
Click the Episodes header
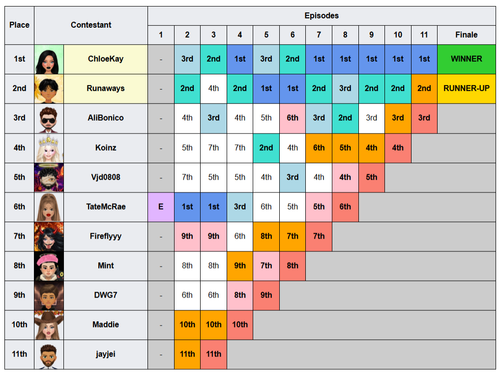[x=322, y=16]
